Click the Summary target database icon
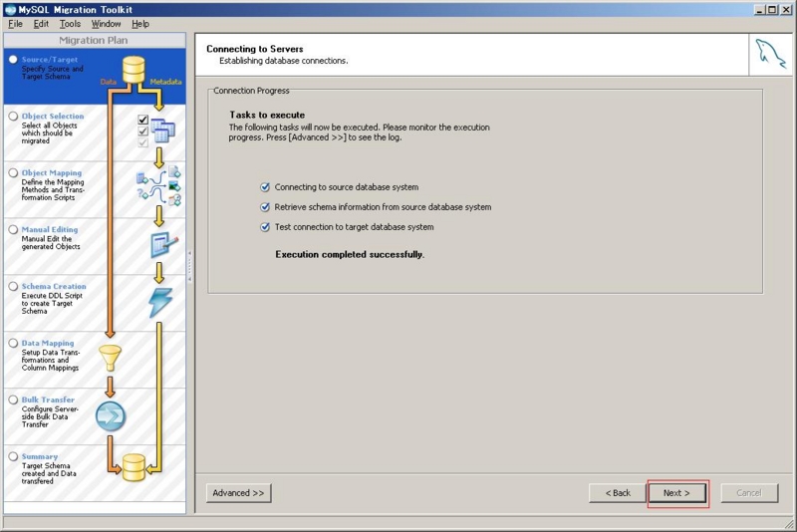 (x=133, y=467)
